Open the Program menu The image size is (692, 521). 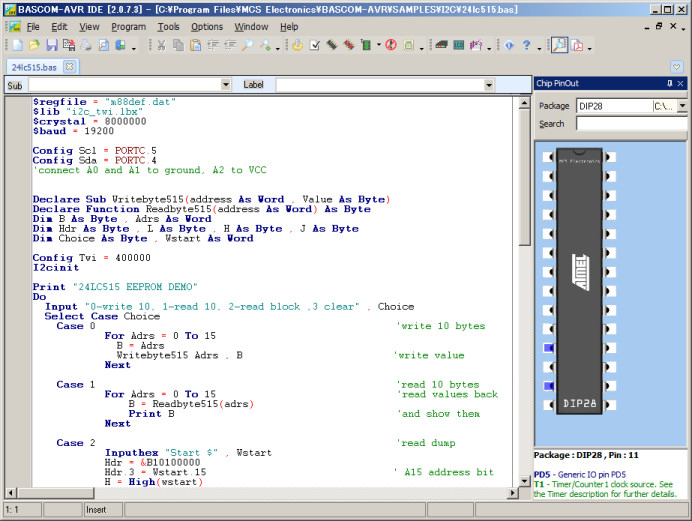pos(128,27)
